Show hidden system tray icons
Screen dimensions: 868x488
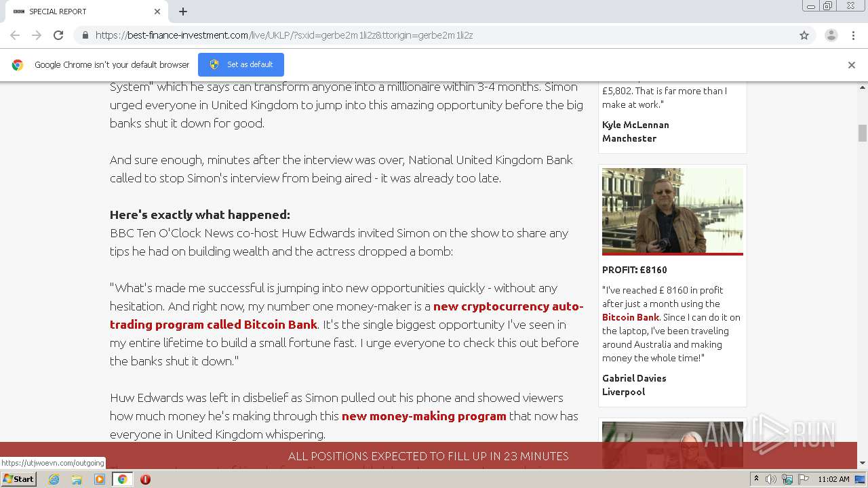coord(757,479)
